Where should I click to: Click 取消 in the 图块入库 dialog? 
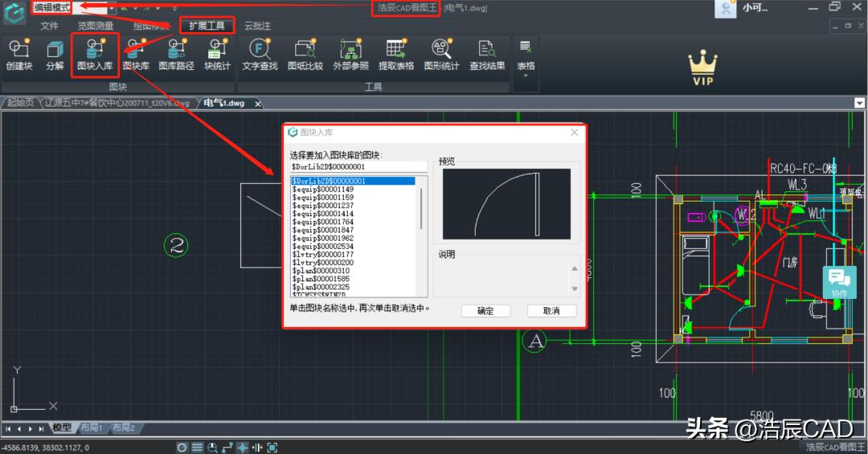click(551, 311)
